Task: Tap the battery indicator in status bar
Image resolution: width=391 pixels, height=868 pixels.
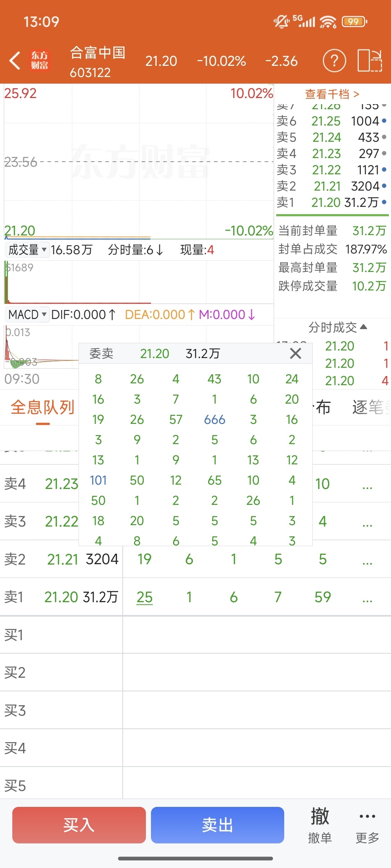Action: click(x=354, y=22)
